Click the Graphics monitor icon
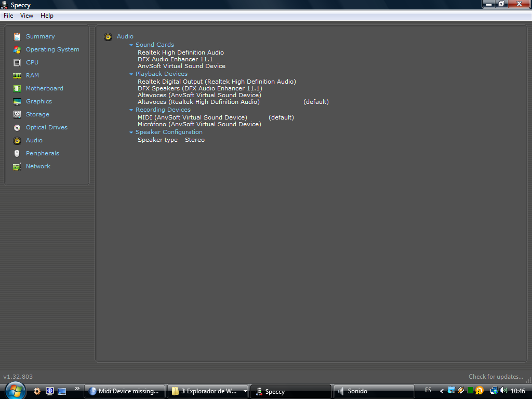This screenshot has width=532, height=399. (17, 101)
